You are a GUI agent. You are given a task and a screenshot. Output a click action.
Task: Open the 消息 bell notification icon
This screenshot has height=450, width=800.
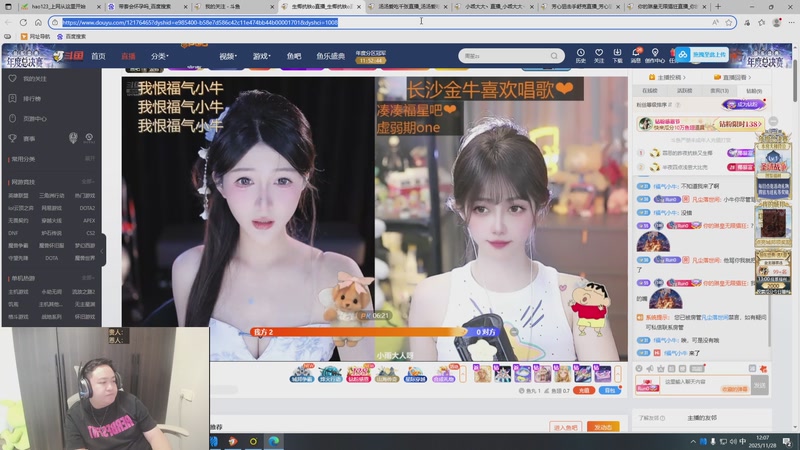pyautogui.click(x=636, y=55)
